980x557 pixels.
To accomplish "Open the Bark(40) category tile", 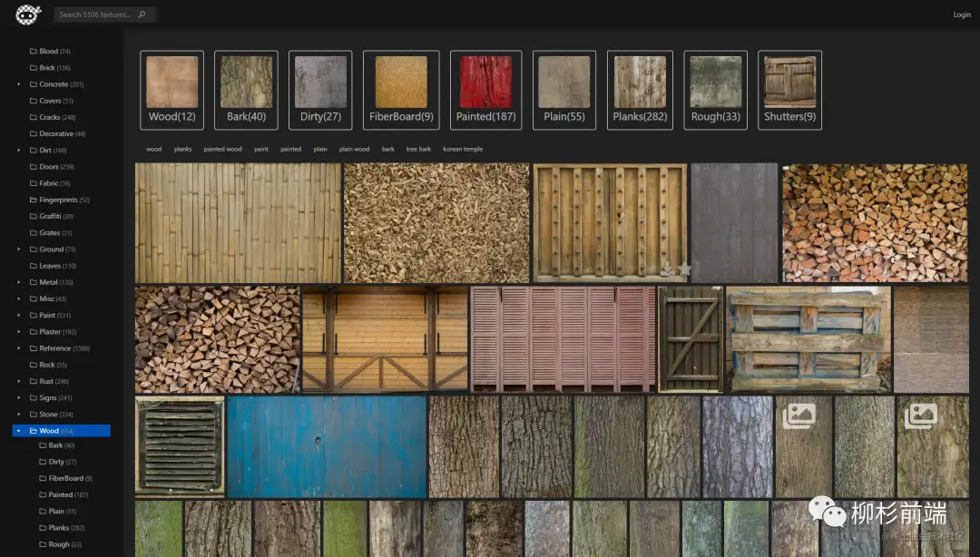I will point(246,90).
